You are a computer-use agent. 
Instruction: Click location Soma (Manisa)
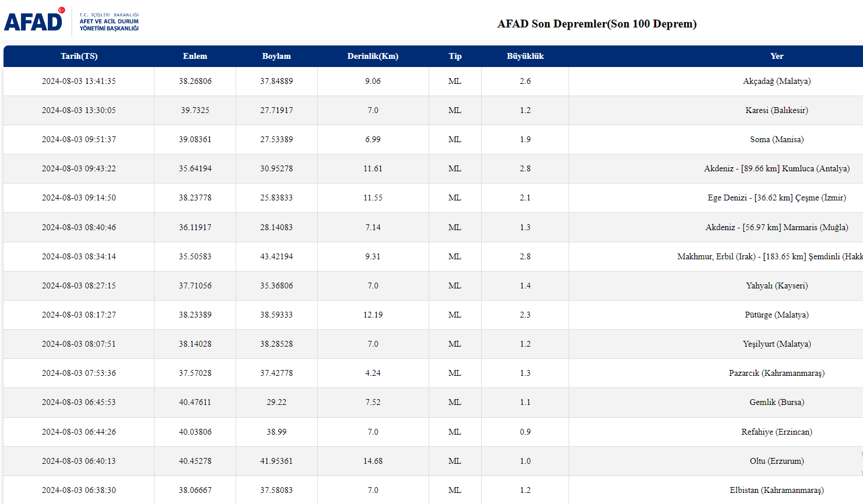click(x=777, y=139)
